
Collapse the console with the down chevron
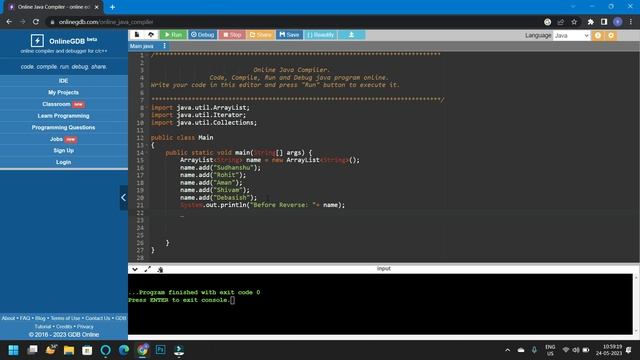(135, 269)
